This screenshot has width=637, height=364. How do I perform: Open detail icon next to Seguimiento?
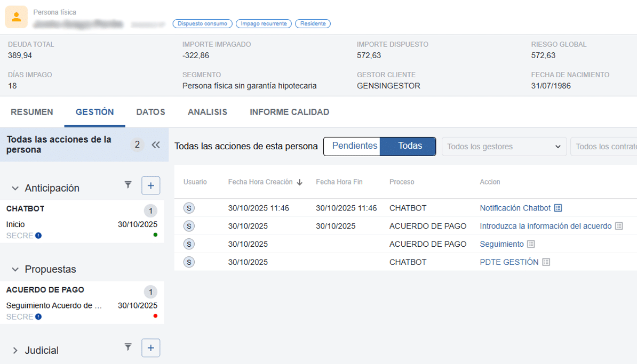[531, 244]
